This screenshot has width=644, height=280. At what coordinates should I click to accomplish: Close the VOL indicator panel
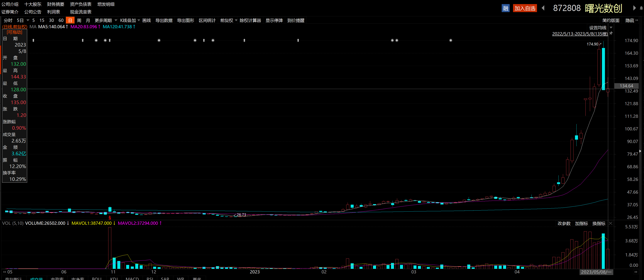click(x=610, y=223)
